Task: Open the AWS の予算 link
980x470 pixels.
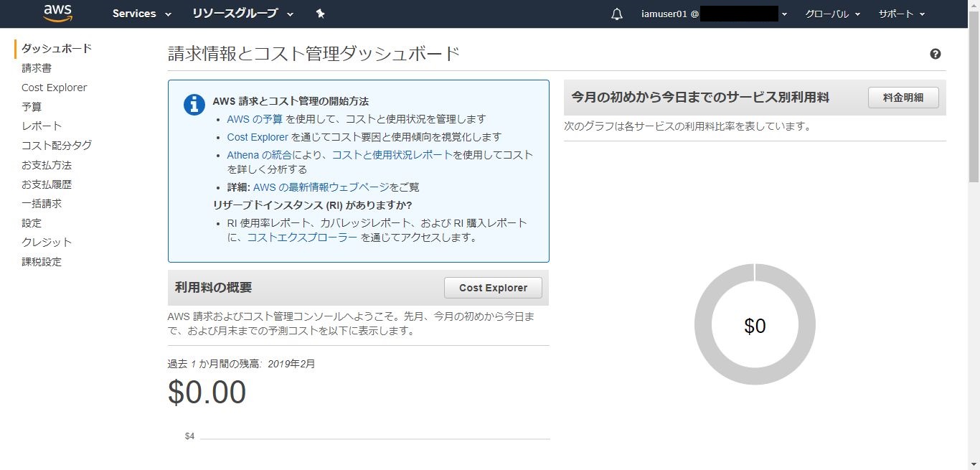Action: pyautogui.click(x=255, y=119)
